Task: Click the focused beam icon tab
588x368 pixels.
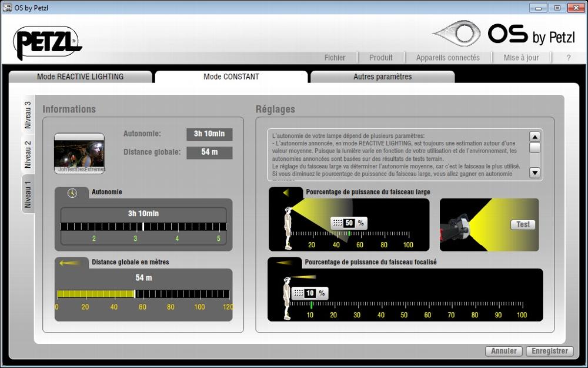Action: click(284, 263)
